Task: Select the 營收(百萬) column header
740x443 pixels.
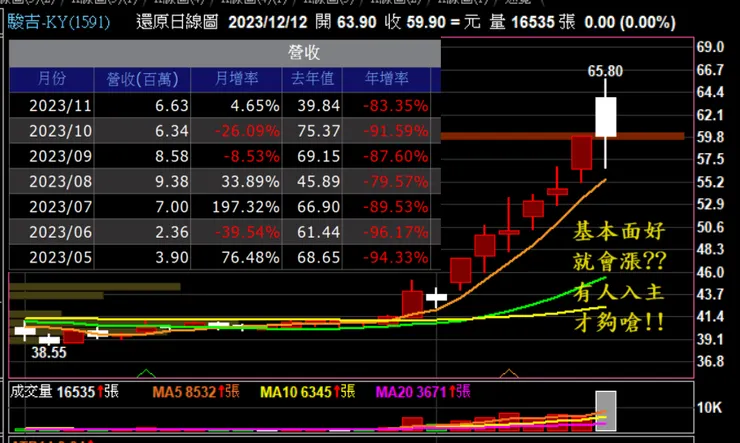Action: (x=143, y=79)
